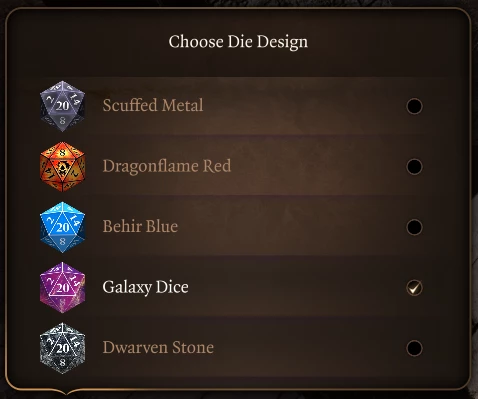Click the Scuffed Metal text label
Screen dimensions: 478x399
[x=153, y=105]
